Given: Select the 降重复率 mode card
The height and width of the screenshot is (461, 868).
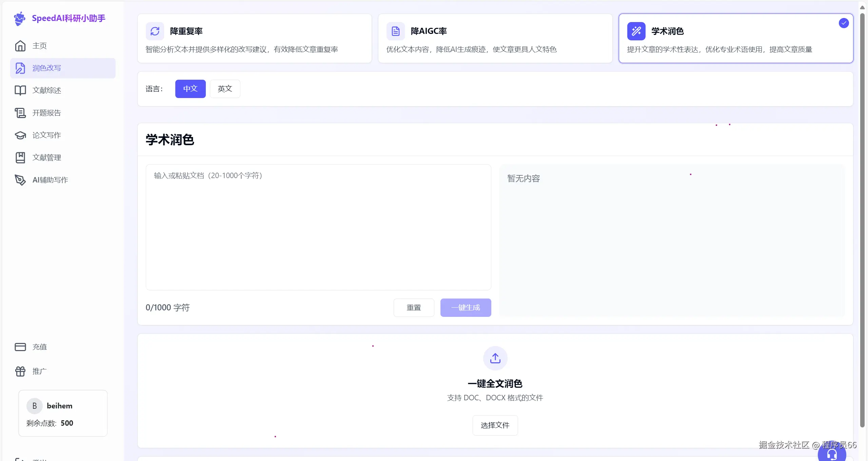Looking at the screenshot, I should click(x=254, y=38).
